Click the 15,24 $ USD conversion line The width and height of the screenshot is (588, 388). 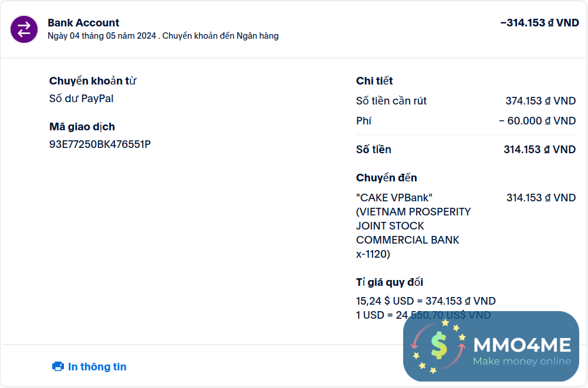[425, 301]
